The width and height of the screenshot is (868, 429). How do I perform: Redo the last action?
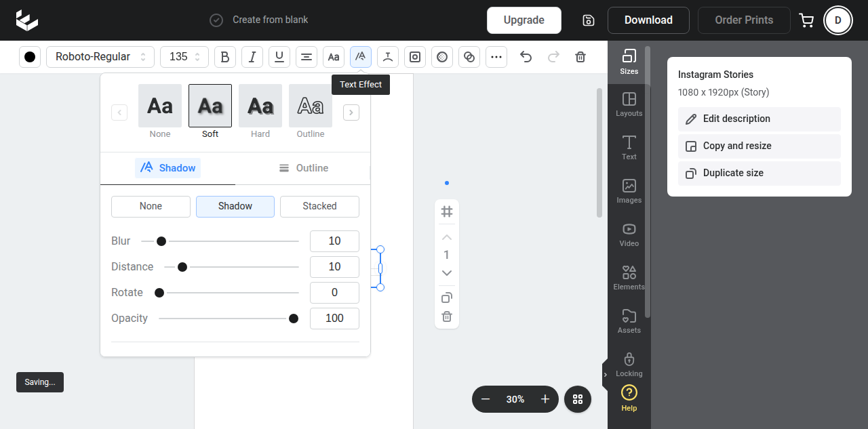click(553, 57)
